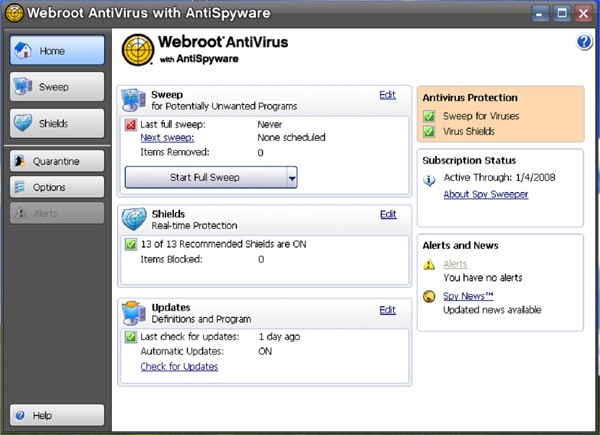Click the green check beside Recommended Shields
This screenshot has height=435, width=600.
[x=131, y=244]
